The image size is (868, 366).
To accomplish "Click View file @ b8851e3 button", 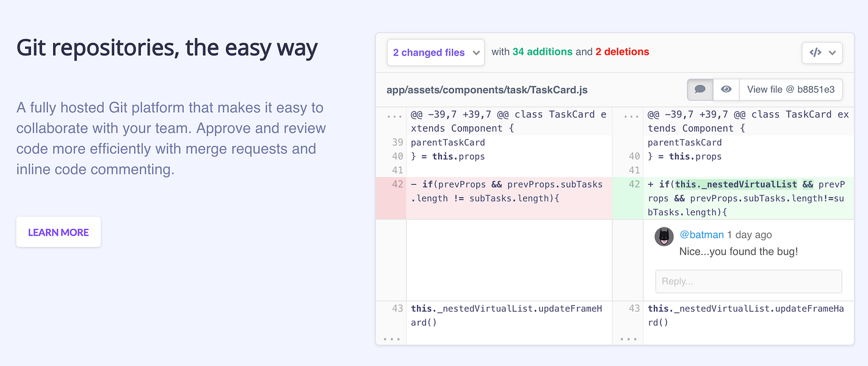I will point(790,89).
